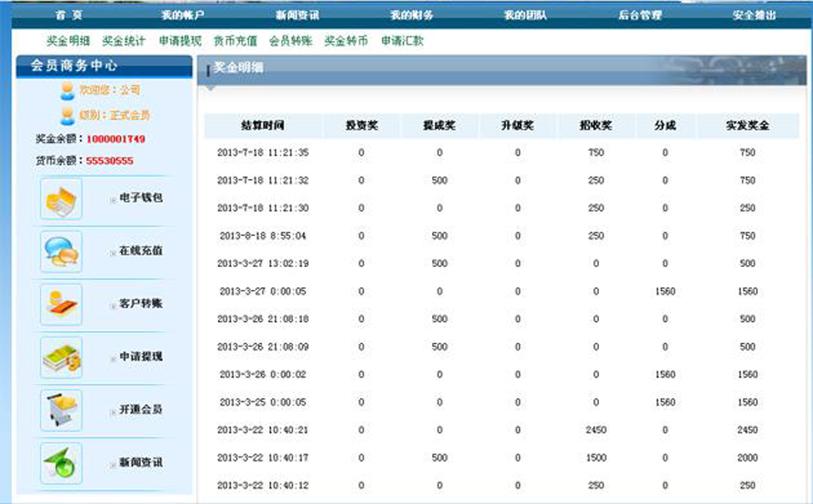Screen dimensions: 813x504
Task: Click the 在线充值 chat bubble icon
Action: pos(61,252)
